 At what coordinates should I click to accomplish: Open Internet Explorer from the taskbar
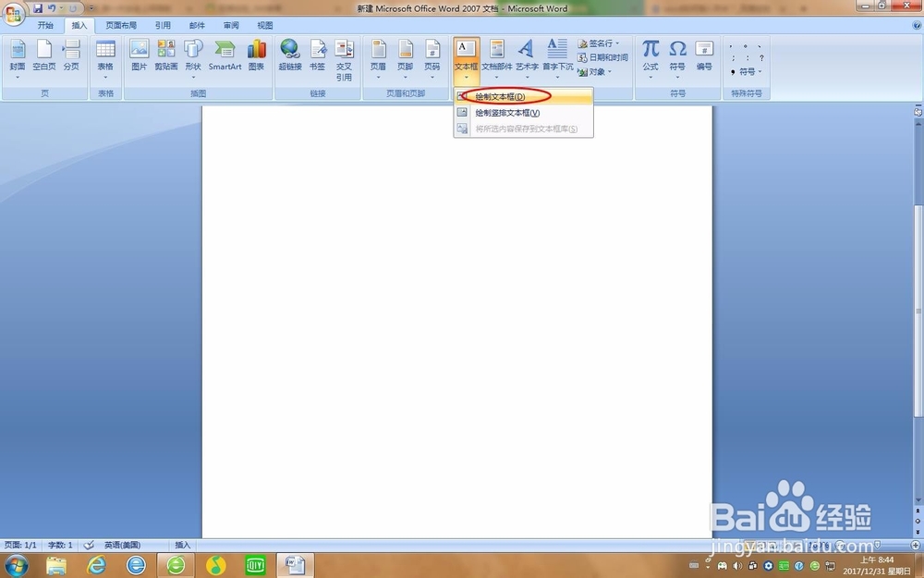click(x=96, y=566)
